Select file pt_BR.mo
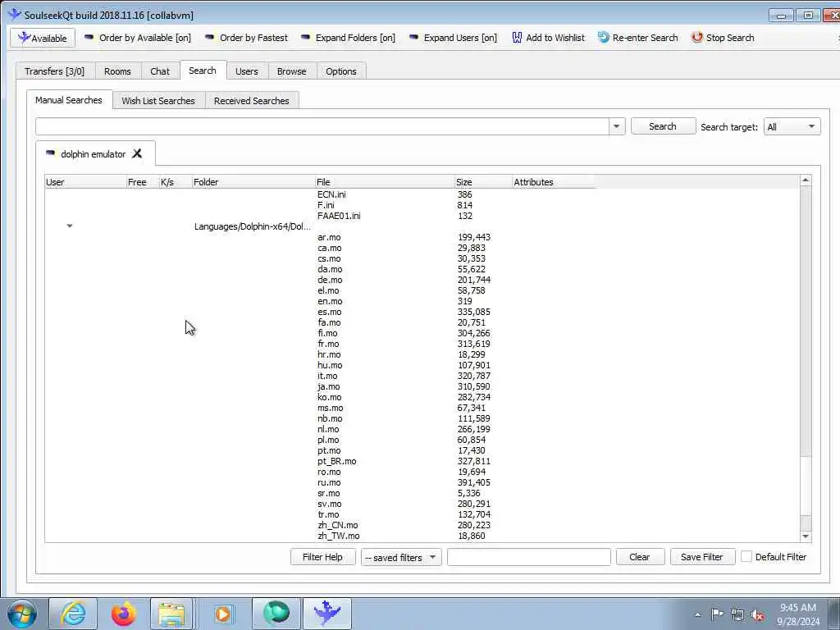The image size is (840, 630). 337,461
